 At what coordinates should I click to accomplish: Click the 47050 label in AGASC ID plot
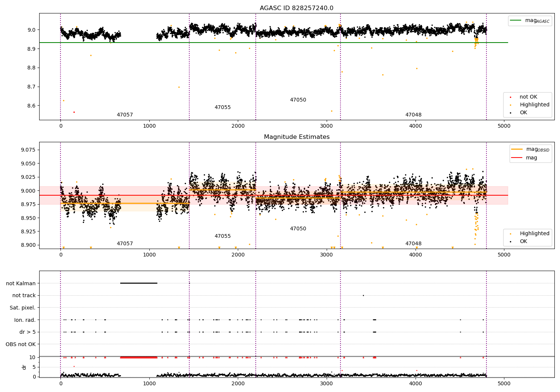(298, 100)
